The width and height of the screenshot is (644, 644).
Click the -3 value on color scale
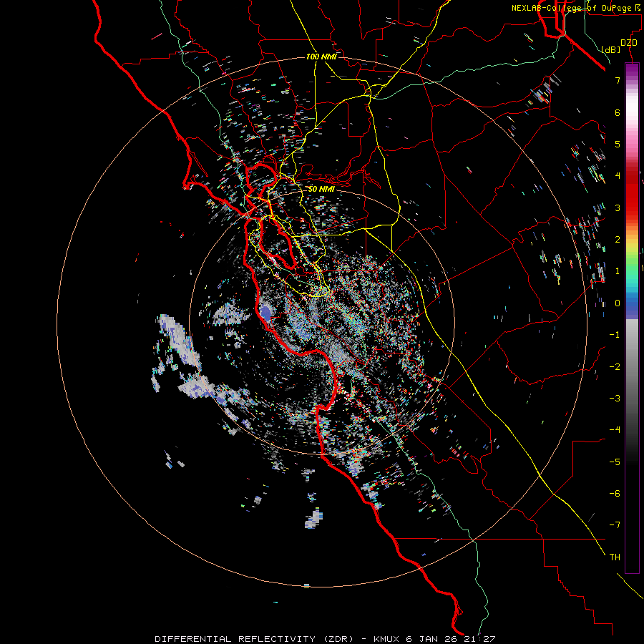click(615, 398)
